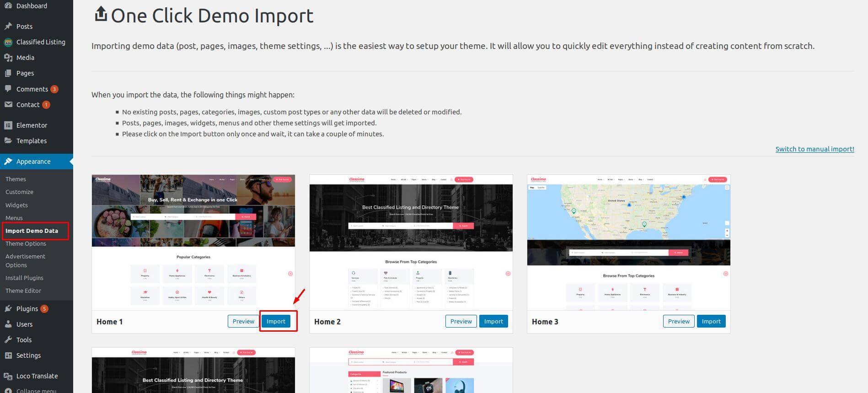Preview the Home 2 demo
Screen dimensions: 868x393
pyautogui.click(x=461, y=321)
